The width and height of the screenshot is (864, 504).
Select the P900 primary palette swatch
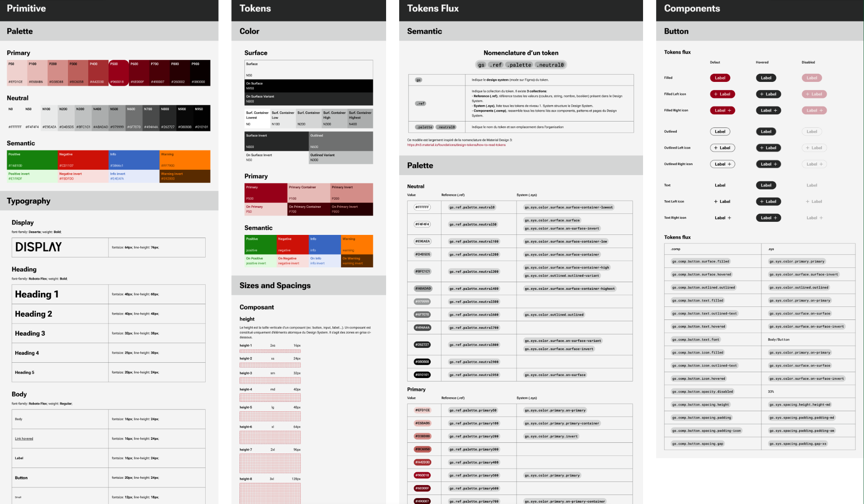(x=200, y=73)
